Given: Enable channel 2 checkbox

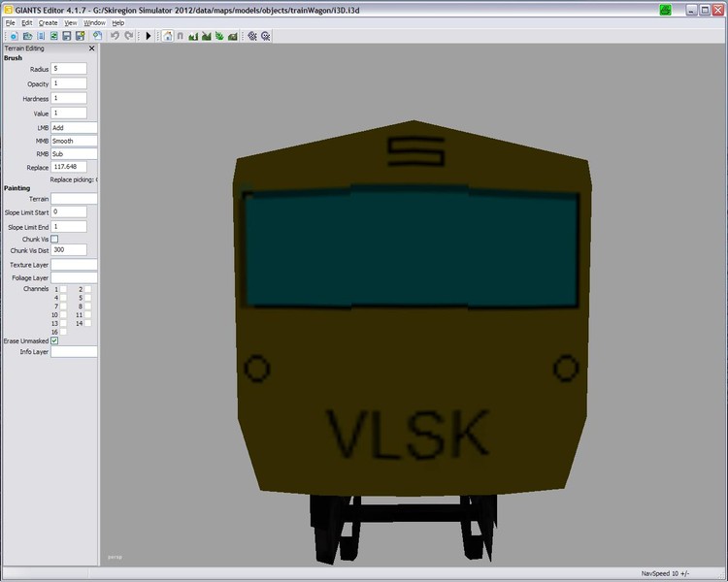Looking at the screenshot, I should [87, 289].
